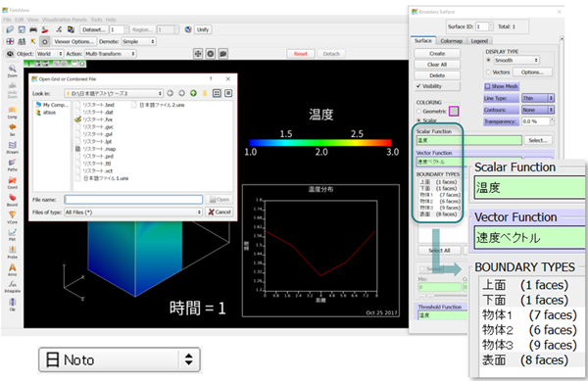Image resolution: width=588 pixels, height=381 pixels.
Task: Open the Anno annotation panel icon
Action: coord(13,269)
